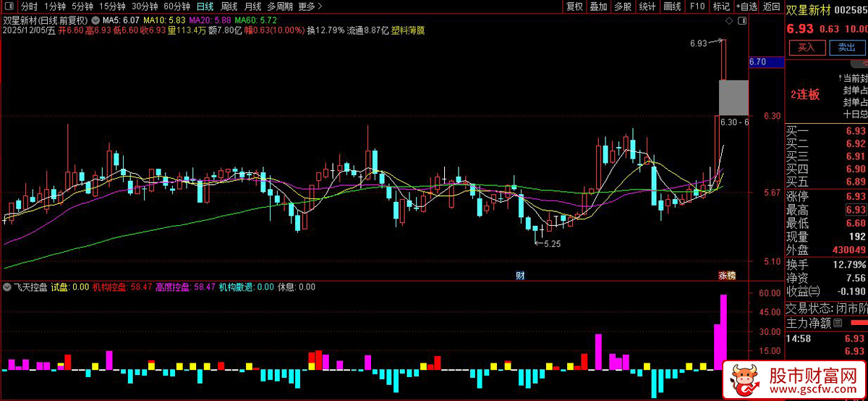
Task: Toggle side panel icon at chart top-right
Action: (x=742, y=20)
